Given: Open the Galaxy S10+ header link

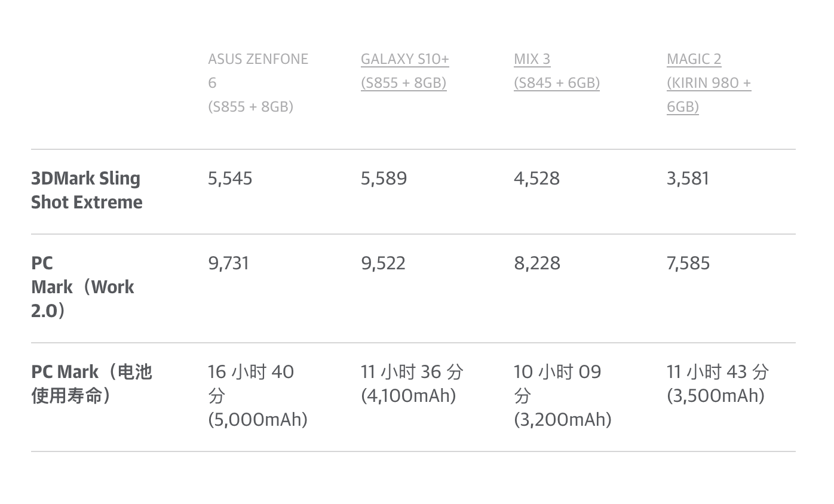Looking at the screenshot, I should pyautogui.click(x=404, y=71).
